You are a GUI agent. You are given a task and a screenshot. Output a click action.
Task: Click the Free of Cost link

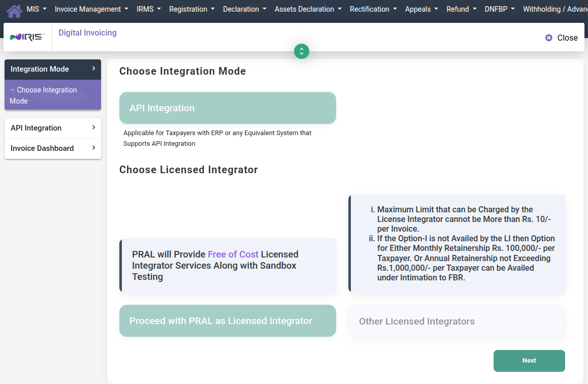(x=233, y=254)
